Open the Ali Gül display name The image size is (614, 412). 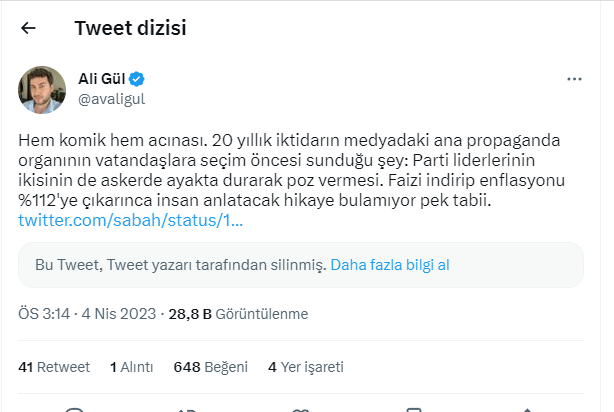pyautogui.click(x=105, y=78)
